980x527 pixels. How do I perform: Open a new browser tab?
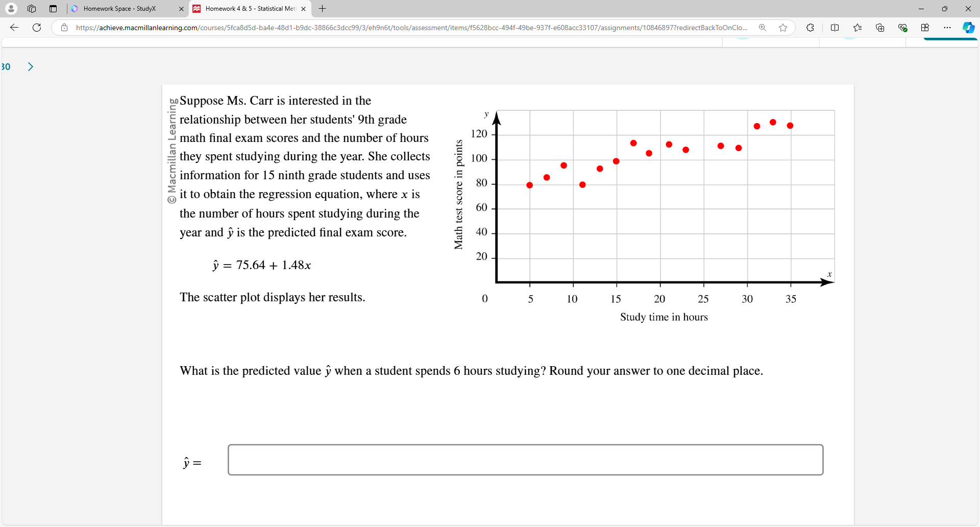pos(322,9)
